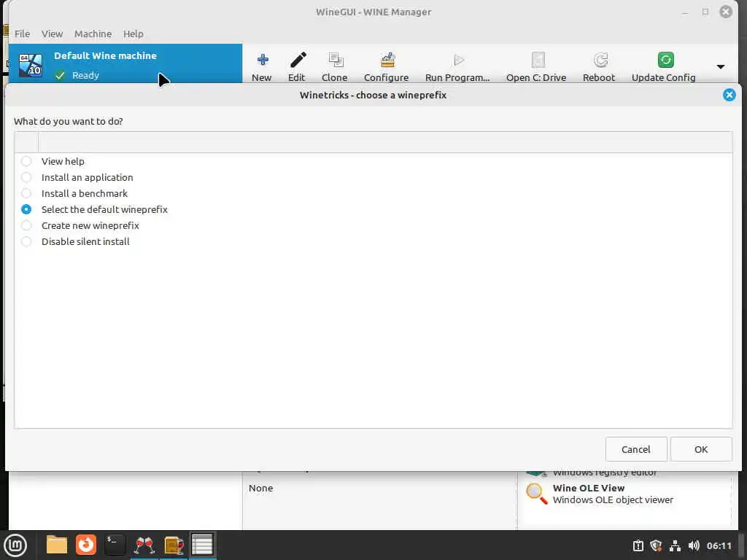The height and width of the screenshot is (560, 747).
Task: Launch Firefox from the taskbar
Action: pyautogui.click(x=86, y=545)
